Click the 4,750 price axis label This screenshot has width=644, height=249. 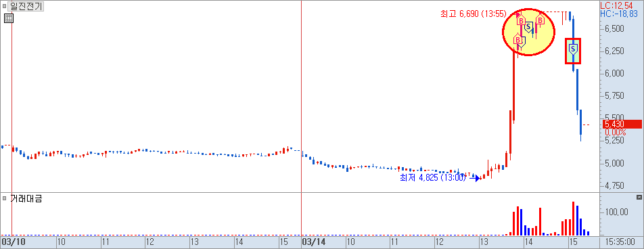[x=614, y=185]
